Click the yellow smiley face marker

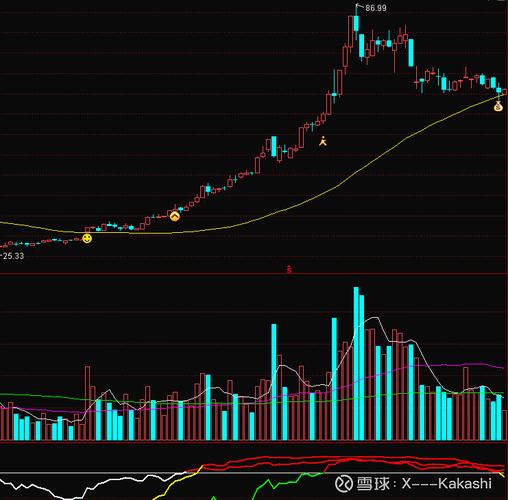[87, 238]
